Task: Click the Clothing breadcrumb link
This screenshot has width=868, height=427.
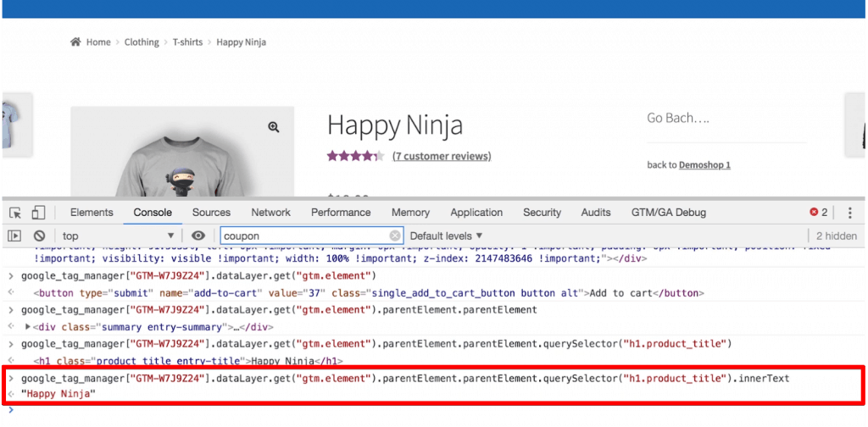Action: click(x=142, y=42)
